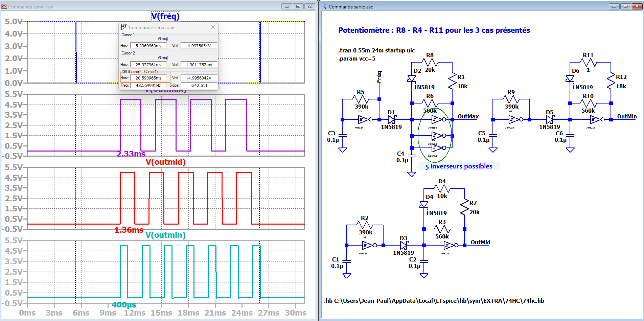
Task: Click the V(outmin) trace label
Action: point(165,235)
